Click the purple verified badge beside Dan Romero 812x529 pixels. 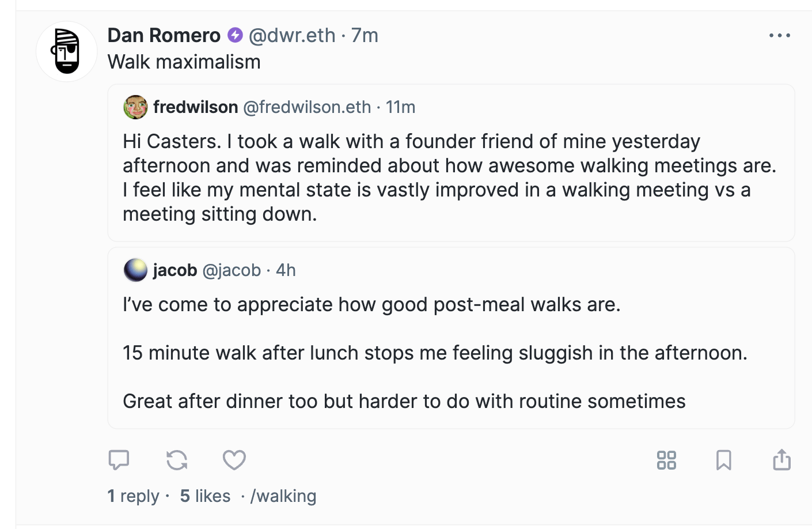point(235,35)
